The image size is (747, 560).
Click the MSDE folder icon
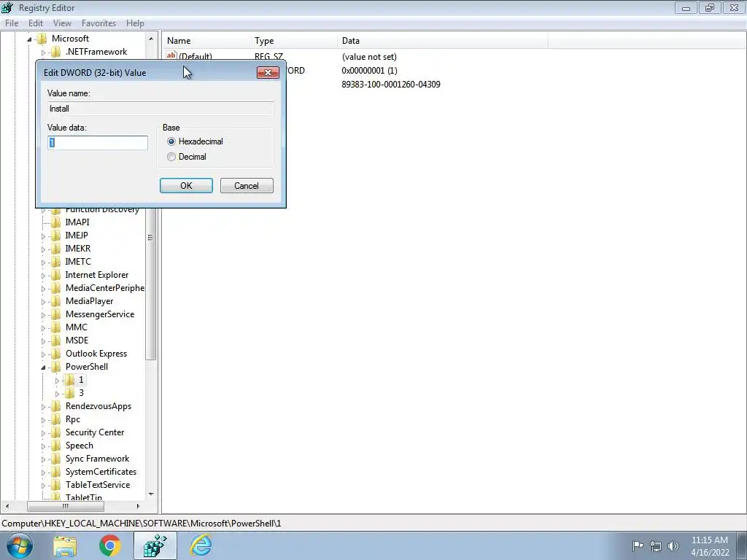coord(55,340)
